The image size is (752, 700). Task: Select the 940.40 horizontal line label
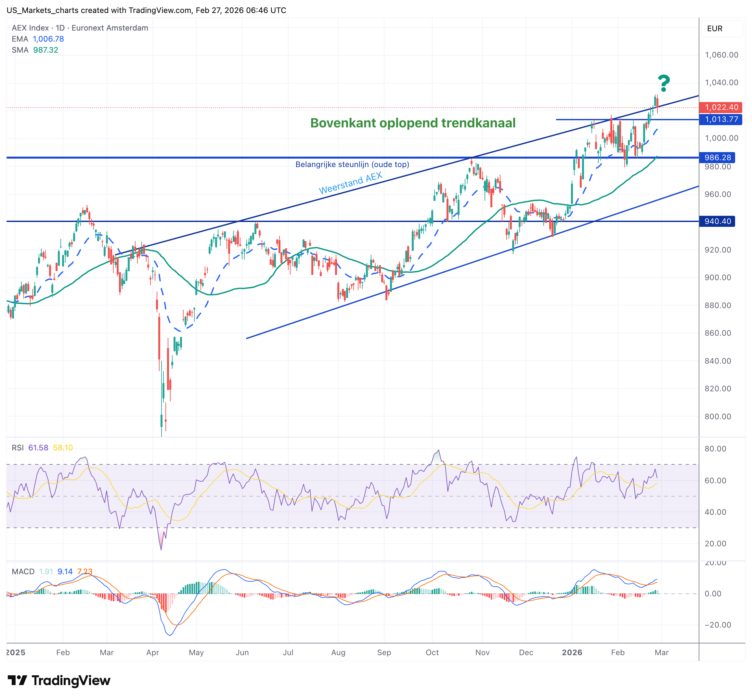coord(717,221)
